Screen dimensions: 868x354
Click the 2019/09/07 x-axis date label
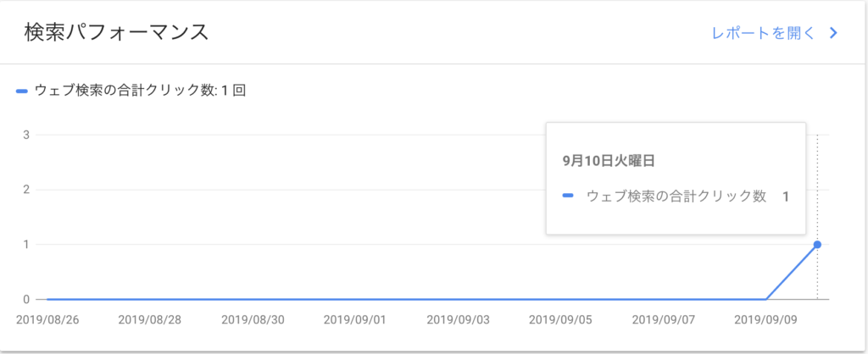664,320
